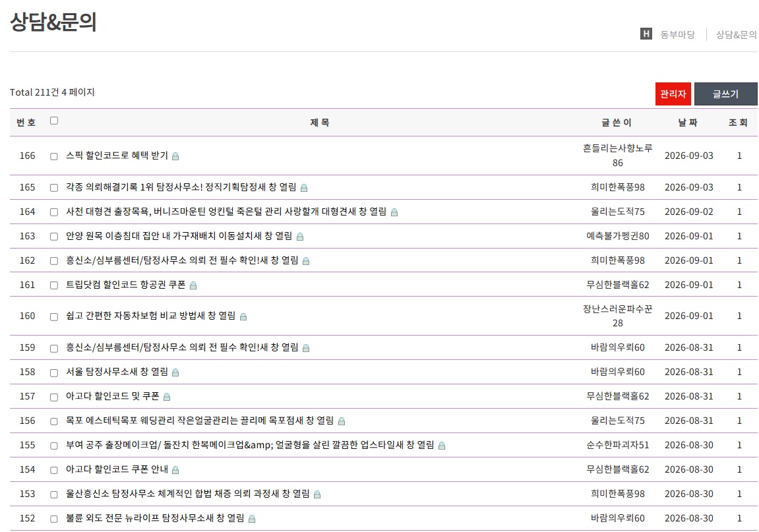Click lock icon next to post 154

click(175, 469)
